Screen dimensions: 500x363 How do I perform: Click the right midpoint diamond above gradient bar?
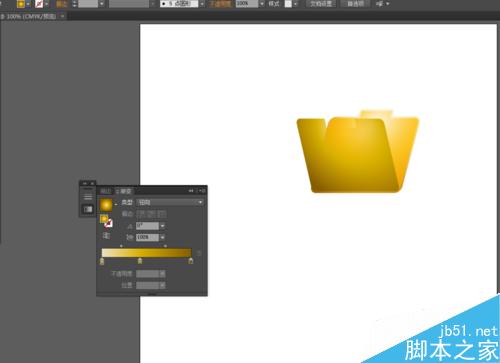[165, 246]
